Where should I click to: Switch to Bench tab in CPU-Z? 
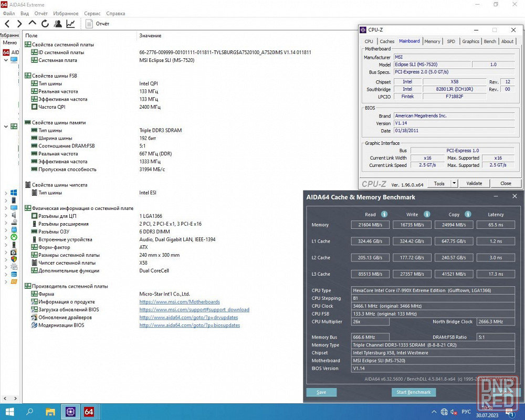490,41
